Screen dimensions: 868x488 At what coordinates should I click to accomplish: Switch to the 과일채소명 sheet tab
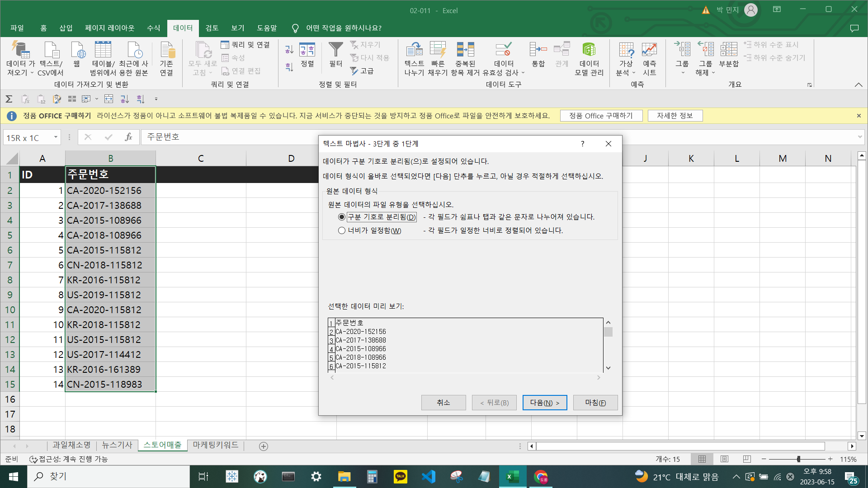click(x=71, y=445)
